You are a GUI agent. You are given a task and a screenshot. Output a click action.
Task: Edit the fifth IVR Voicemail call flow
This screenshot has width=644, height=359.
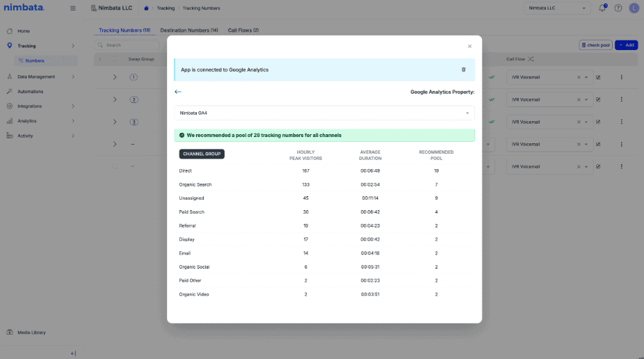tap(598, 166)
